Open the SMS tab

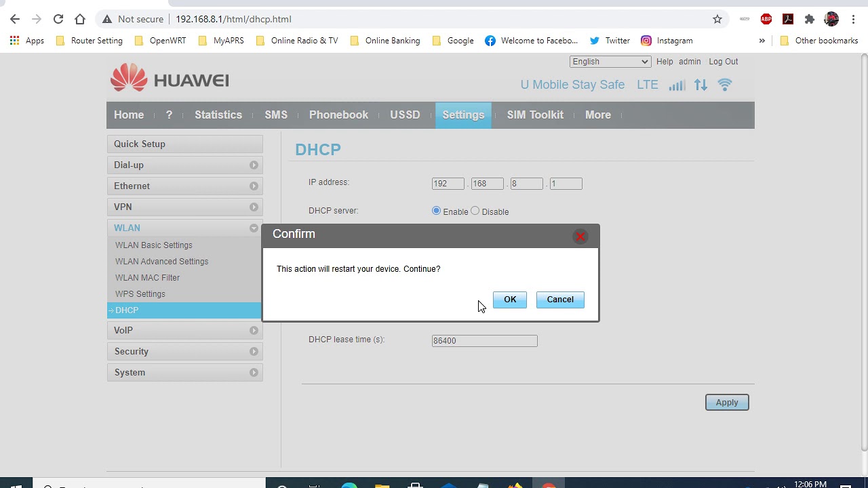pyautogui.click(x=276, y=115)
